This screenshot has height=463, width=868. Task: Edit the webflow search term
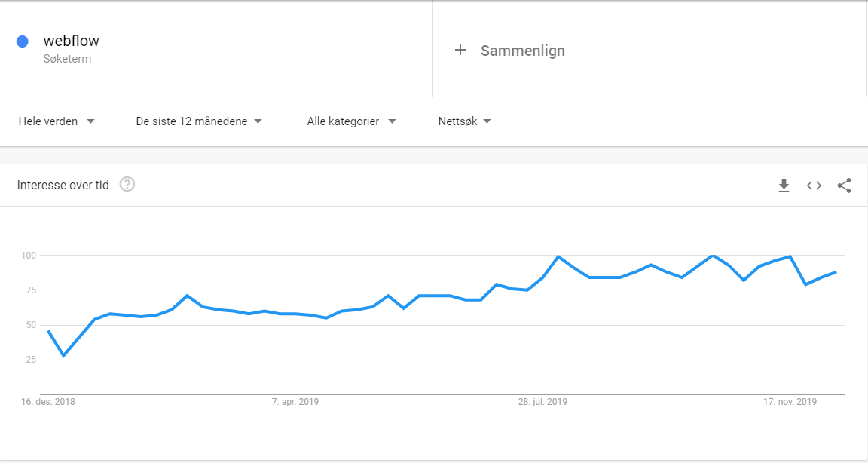click(72, 41)
